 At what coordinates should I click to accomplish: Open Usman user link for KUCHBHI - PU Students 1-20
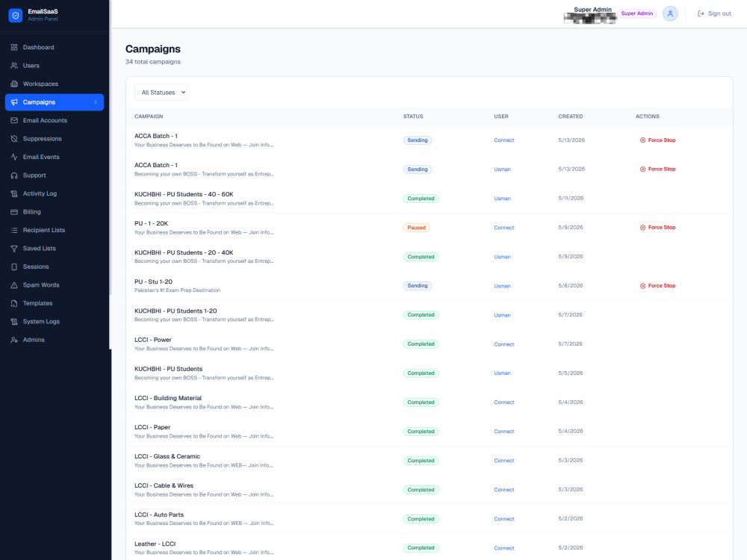click(x=502, y=315)
